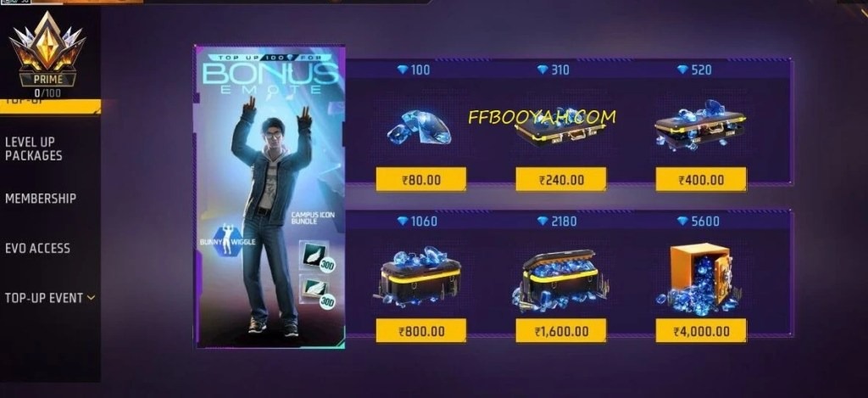This screenshot has height=398, width=868.
Task: Open the Prime badge icon
Action: point(47,51)
